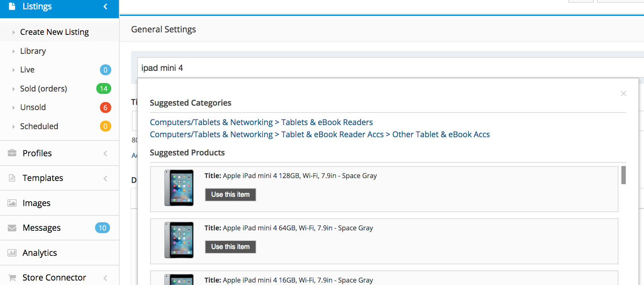This screenshot has height=285, width=644.
Task: Click the Messages badge 10
Action: 102,228
